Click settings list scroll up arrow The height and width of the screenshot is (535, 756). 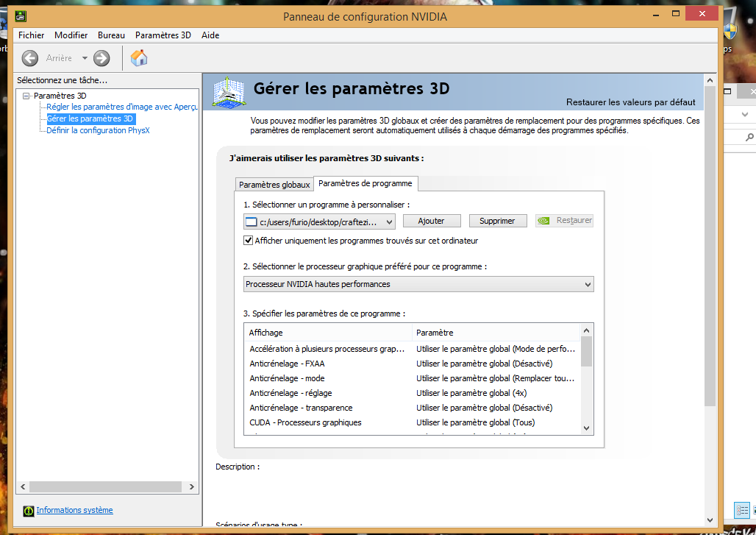pyautogui.click(x=587, y=330)
